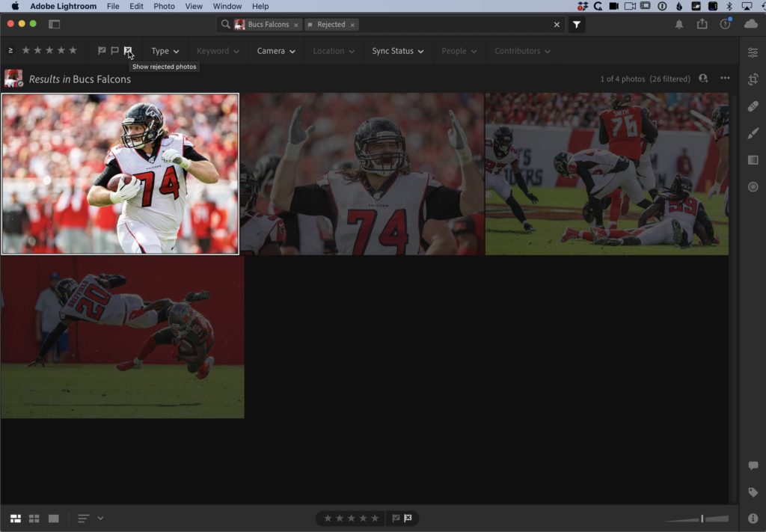Open the Help menu

coord(260,6)
